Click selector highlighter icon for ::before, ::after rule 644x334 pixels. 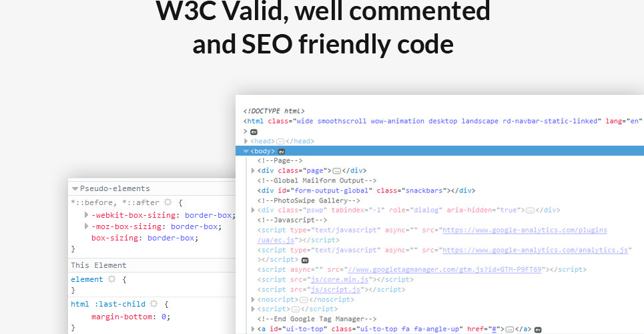pyautogui.click(x=168, y=202)
